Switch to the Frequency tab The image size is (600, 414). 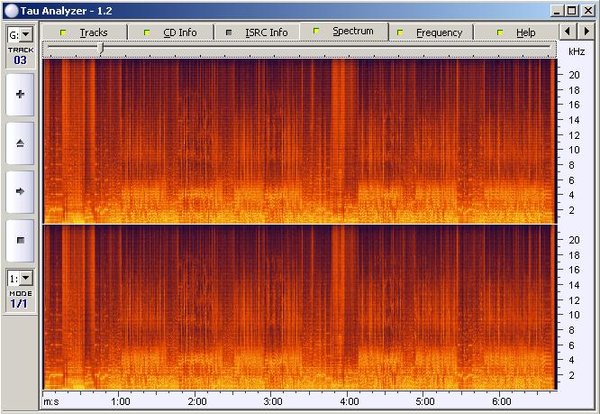(x=431, y=33)
